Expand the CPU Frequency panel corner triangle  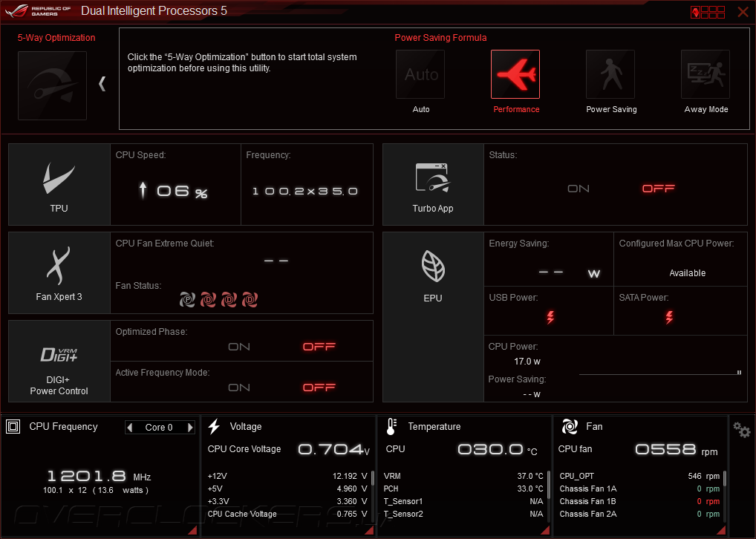tap(192, 530)
